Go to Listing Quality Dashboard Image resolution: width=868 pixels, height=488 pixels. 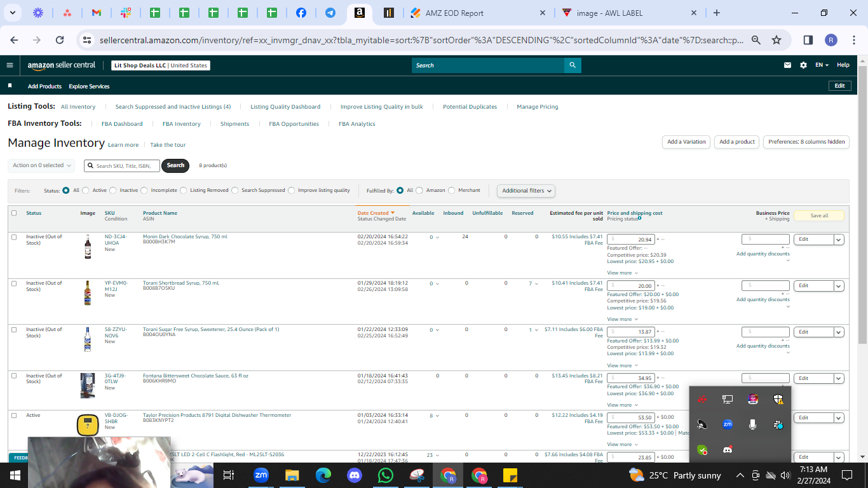pyautogui.click(x=285, y=107)
